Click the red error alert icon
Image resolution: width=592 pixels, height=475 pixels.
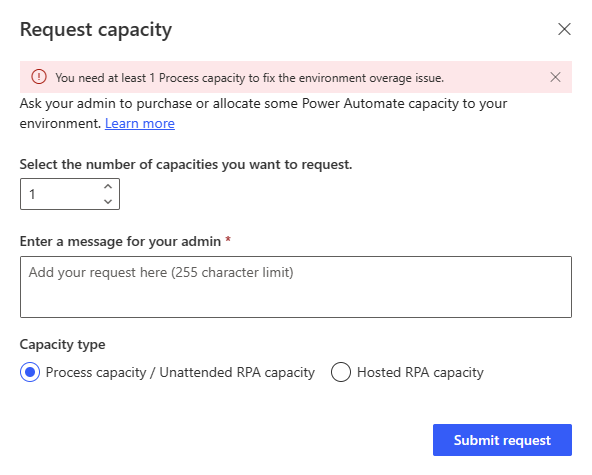pos(39,77)
